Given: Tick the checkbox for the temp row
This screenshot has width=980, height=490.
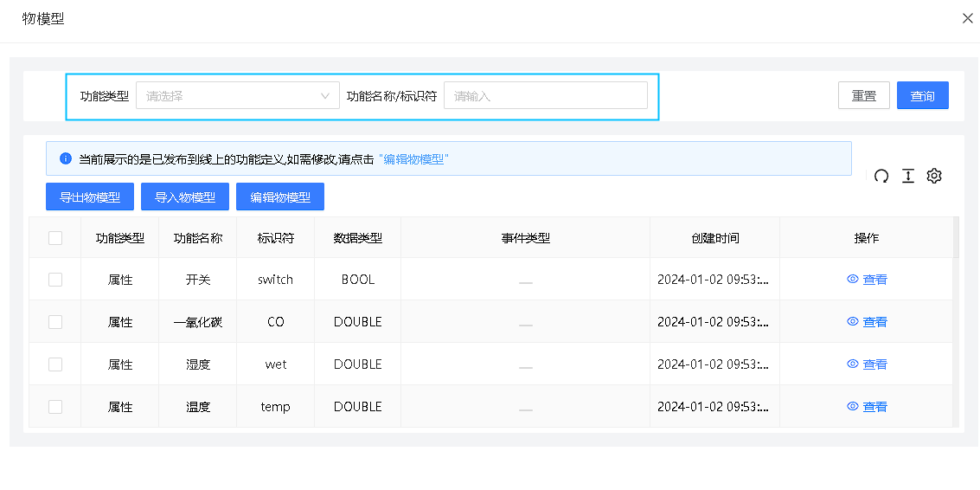Looking at the screenshot, I should (x=55, y=407).
